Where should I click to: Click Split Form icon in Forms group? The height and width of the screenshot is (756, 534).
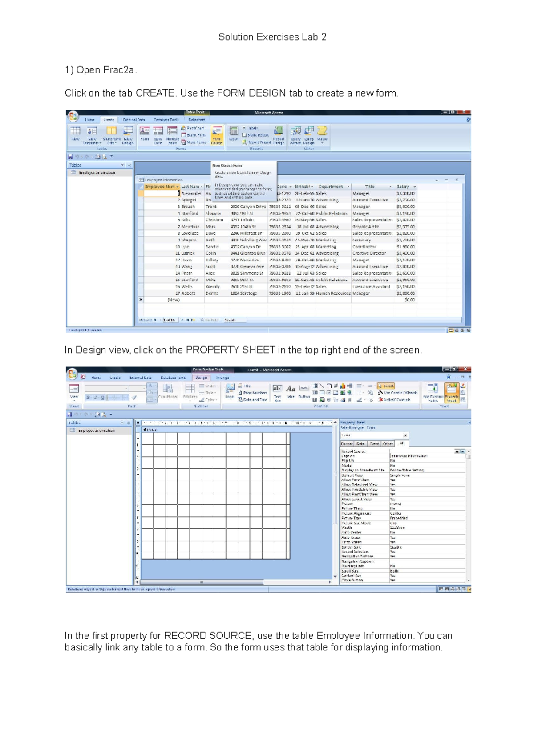coord(158,135)
